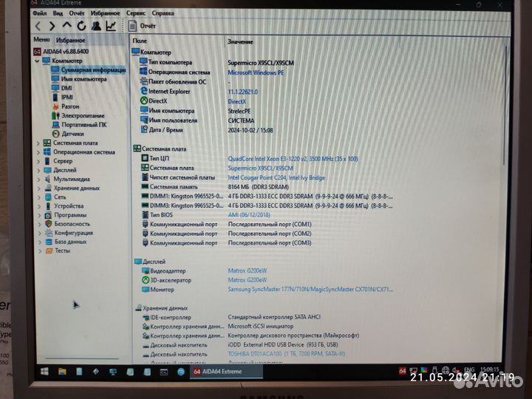Open the graph chart toolbar icon
532x399 pixels.
point(111,26)
